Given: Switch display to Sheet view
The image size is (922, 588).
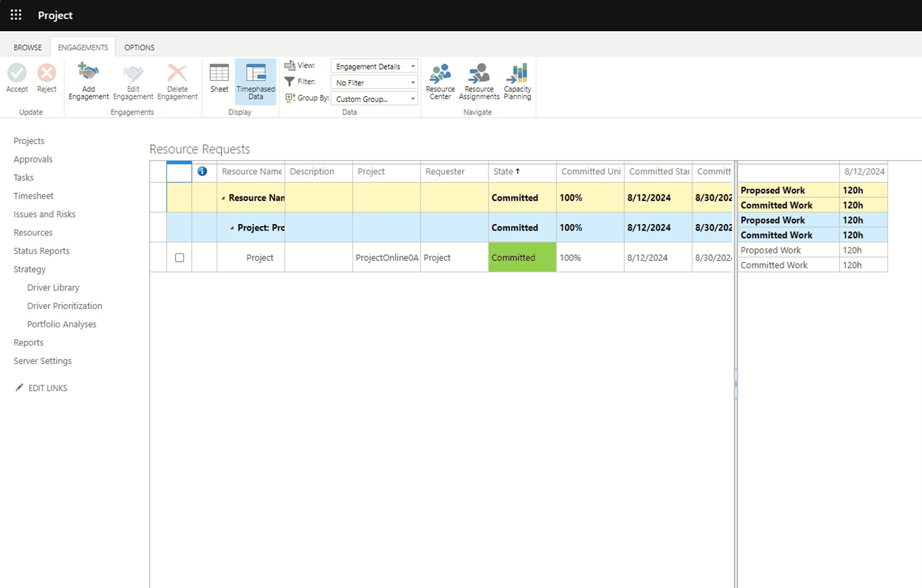Looking at the screenshot, I should pos(219,79).
